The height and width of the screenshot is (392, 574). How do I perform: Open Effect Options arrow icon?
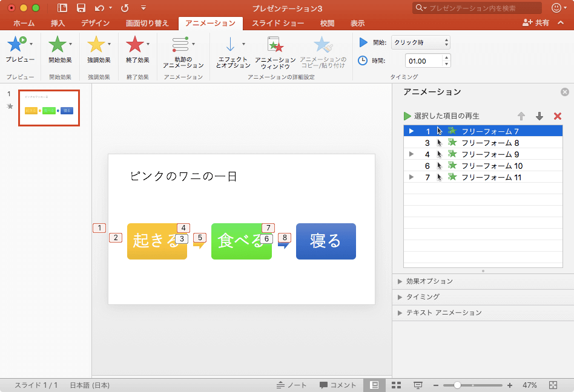pyautogui.click(x=230, y=44)
